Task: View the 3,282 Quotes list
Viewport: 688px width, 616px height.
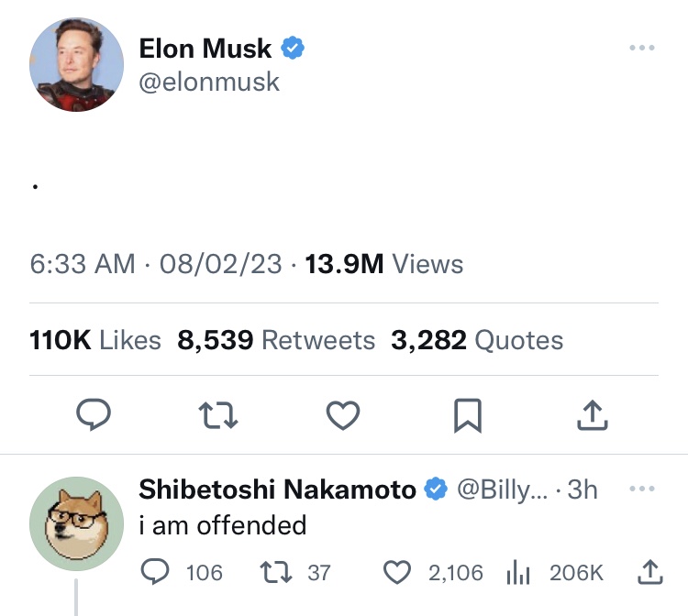Action: (x=477, y=340)
